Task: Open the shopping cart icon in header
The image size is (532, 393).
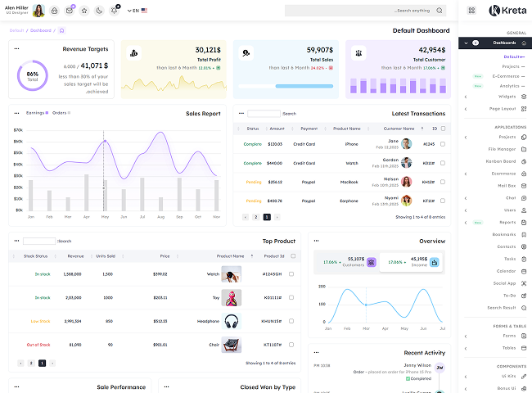Action: coord(54,11)
